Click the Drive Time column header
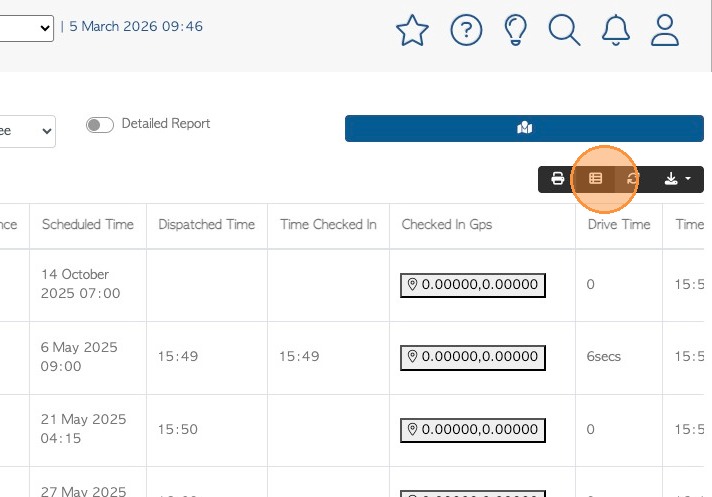 (619, 225)
